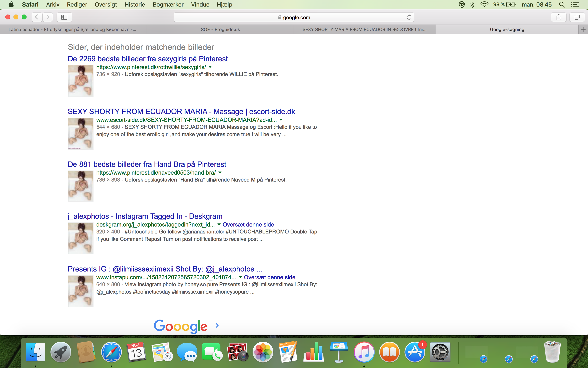Add a new tab with the plus button
588x368 pixels.
583,29
